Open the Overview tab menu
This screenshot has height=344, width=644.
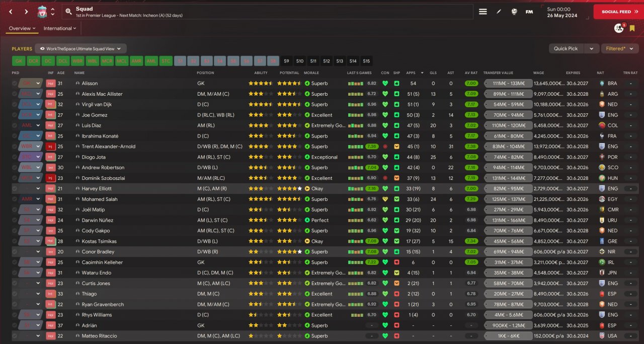coord(22,28)
